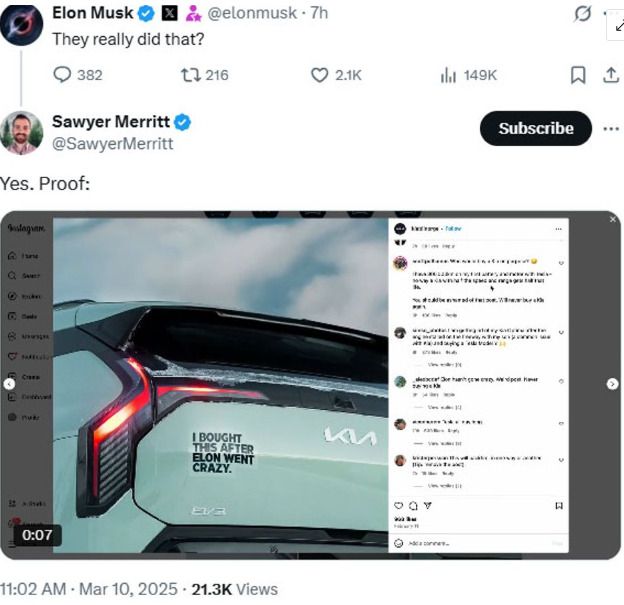The image size is (624, 605).
Task: Go to previous media with left arrow
Action: [9, 383]
